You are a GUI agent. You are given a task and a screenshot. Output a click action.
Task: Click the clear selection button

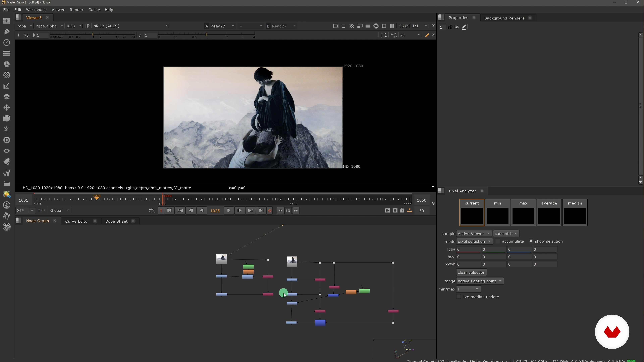(x=471, y=272)
